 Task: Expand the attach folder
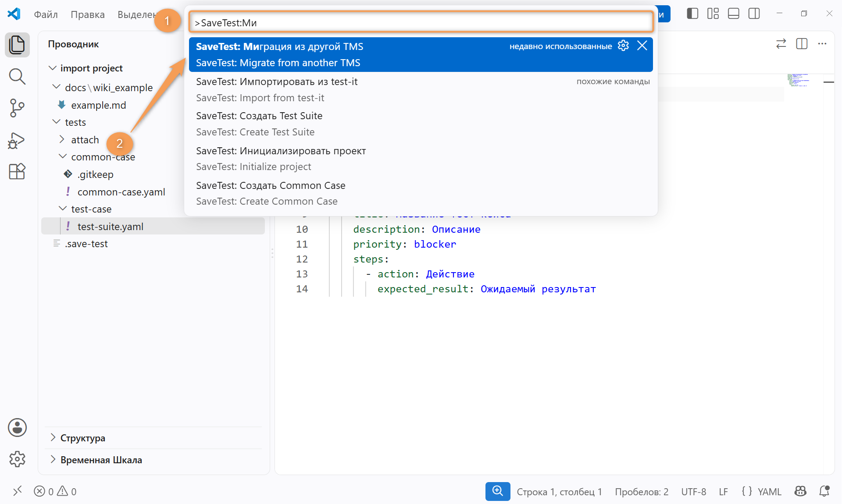point(62,139)
